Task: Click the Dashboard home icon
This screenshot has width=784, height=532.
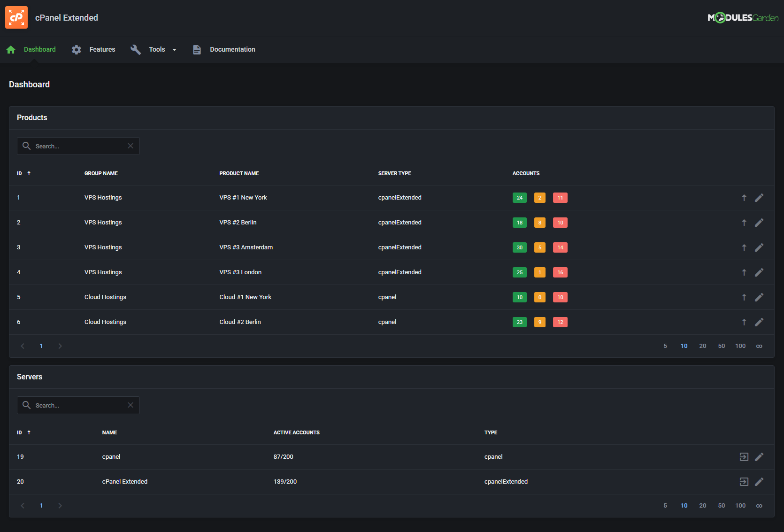Action: pyautogui.click(x=11, y=49)
